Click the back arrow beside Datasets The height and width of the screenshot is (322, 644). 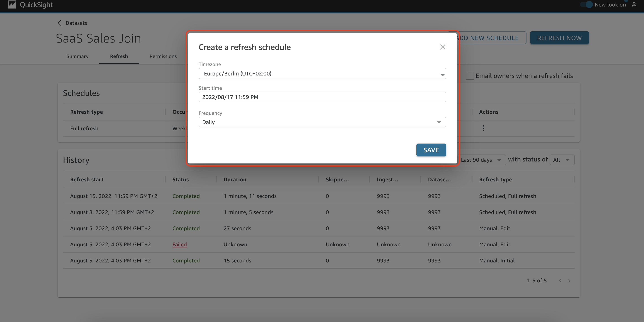pos(59,23)
